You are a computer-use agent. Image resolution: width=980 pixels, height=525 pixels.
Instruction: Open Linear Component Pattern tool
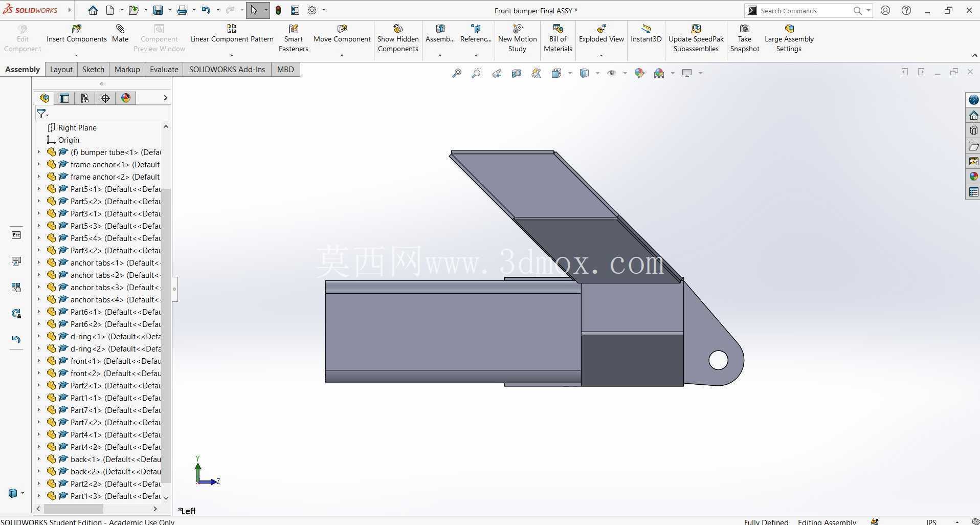pos(232,34)
